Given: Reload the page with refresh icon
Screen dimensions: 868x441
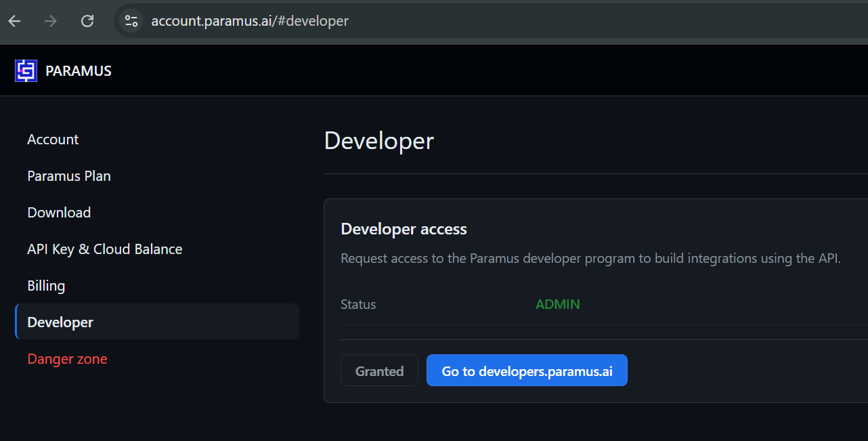Looking at the screenshot, I should (87, 21).
